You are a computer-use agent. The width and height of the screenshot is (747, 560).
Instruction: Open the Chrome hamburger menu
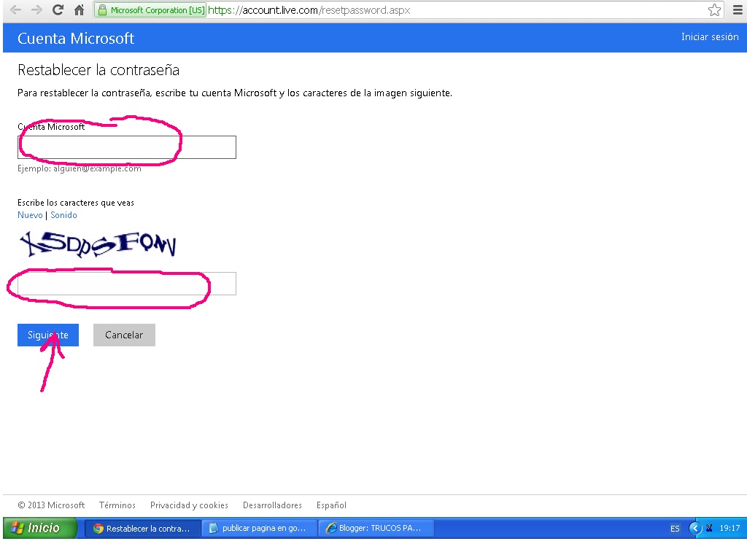738,10
